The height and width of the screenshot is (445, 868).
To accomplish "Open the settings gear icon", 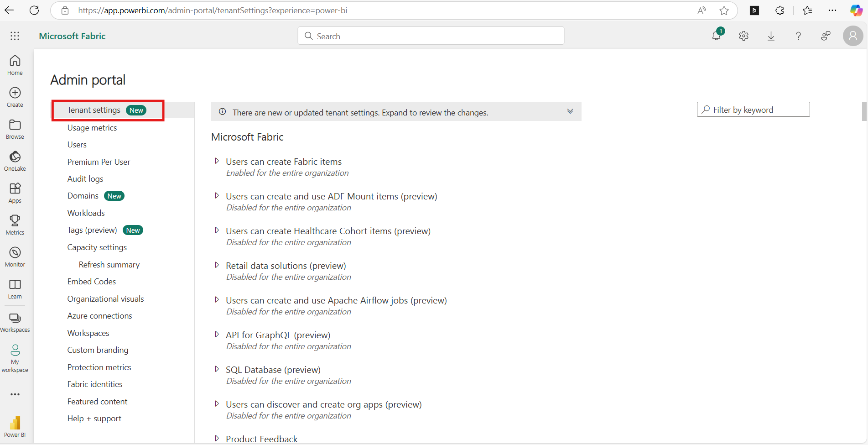I will tap(744, 36).
